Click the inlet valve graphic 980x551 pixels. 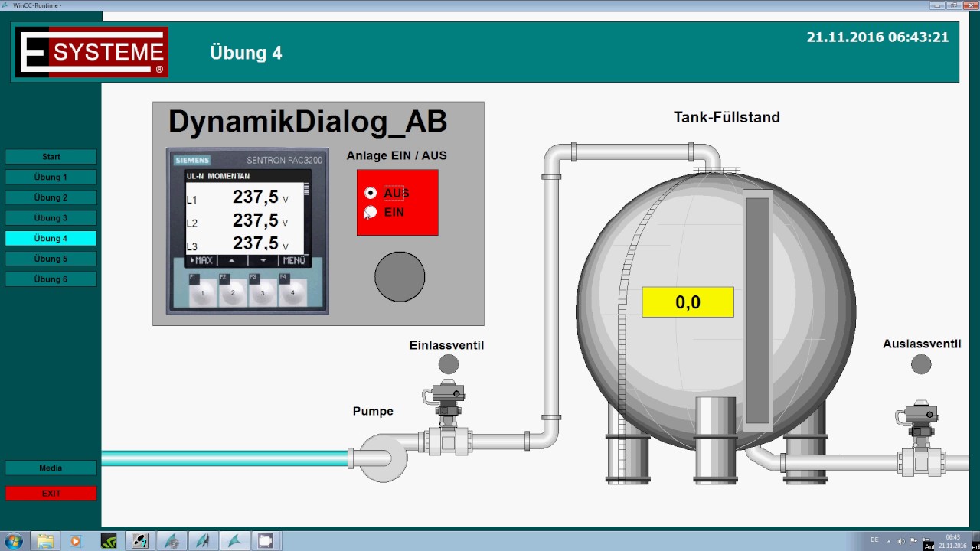coord(448,417)
